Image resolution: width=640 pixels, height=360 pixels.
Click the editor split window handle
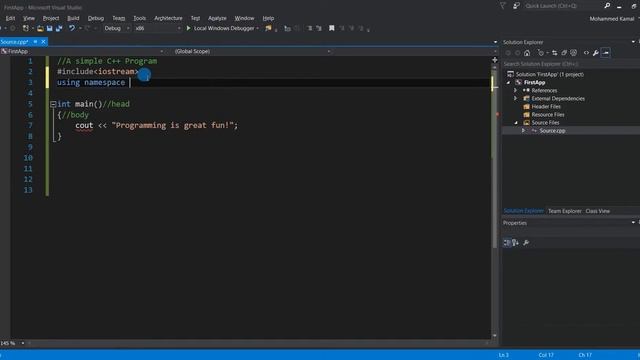495,60
